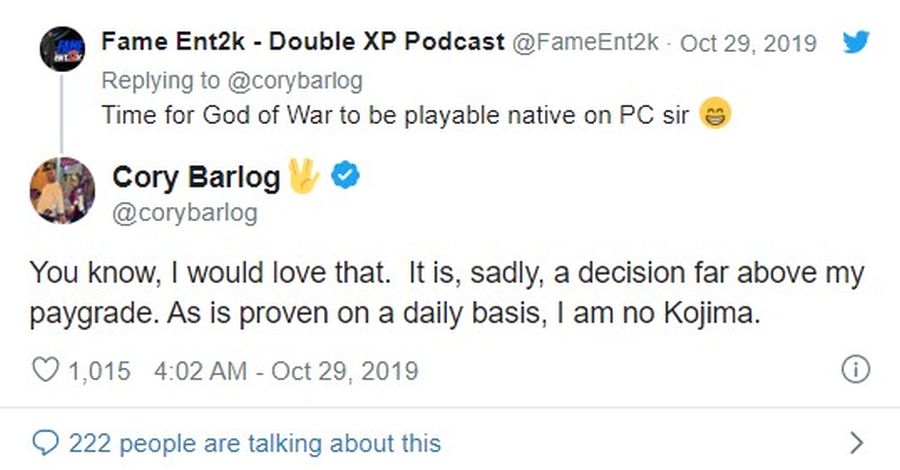Click the blue verified badge
The image size is (900, 470).
(x=346, y=178)
